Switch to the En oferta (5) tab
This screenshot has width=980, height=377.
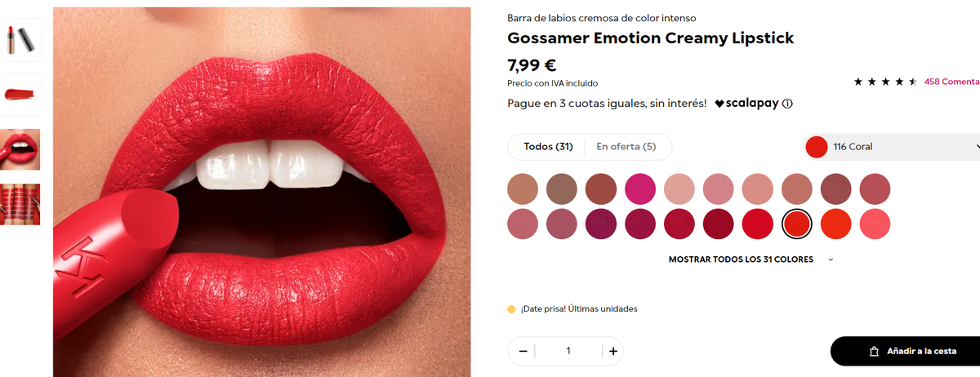click(x=626, y=147)
